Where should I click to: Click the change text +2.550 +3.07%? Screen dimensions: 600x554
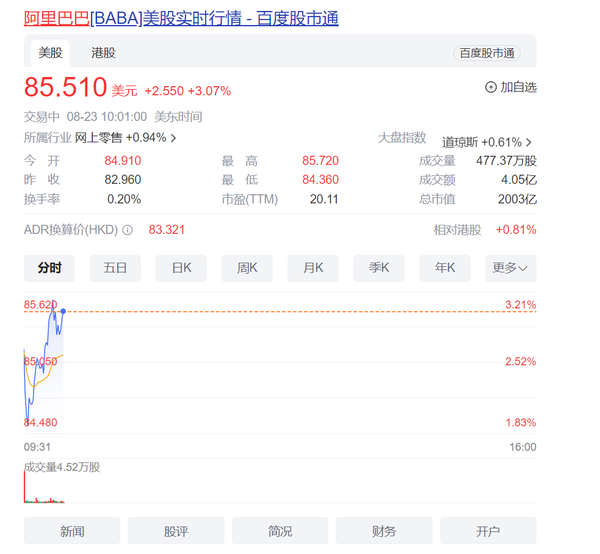point(188,91)
